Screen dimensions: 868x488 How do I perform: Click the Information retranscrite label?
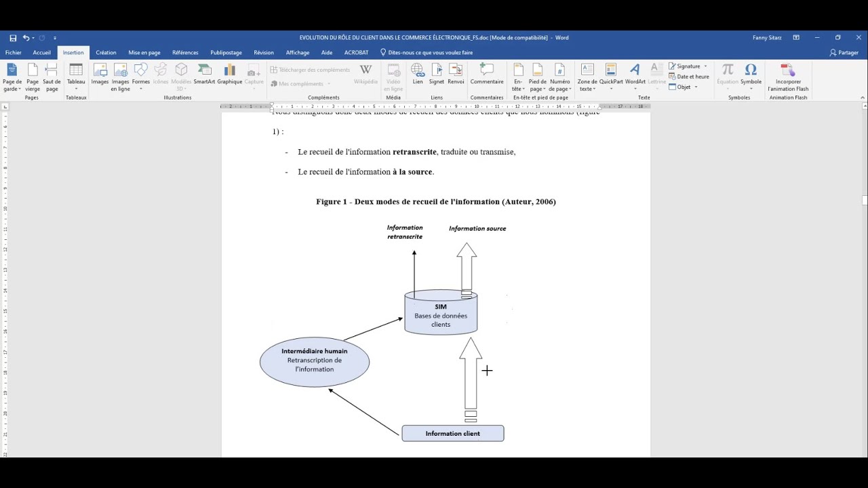click(405, 232)
